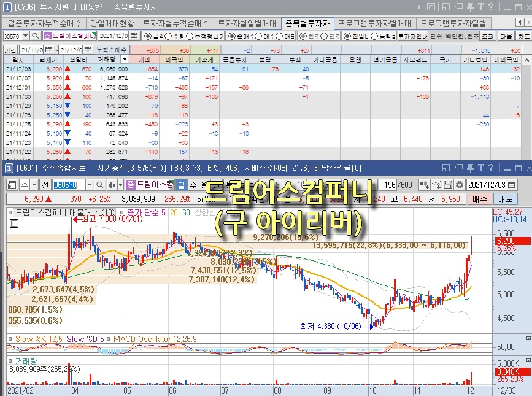Open stock code dropdown in investor window
The height and width of the screenshot is (396, 532).
click(25, 36)
